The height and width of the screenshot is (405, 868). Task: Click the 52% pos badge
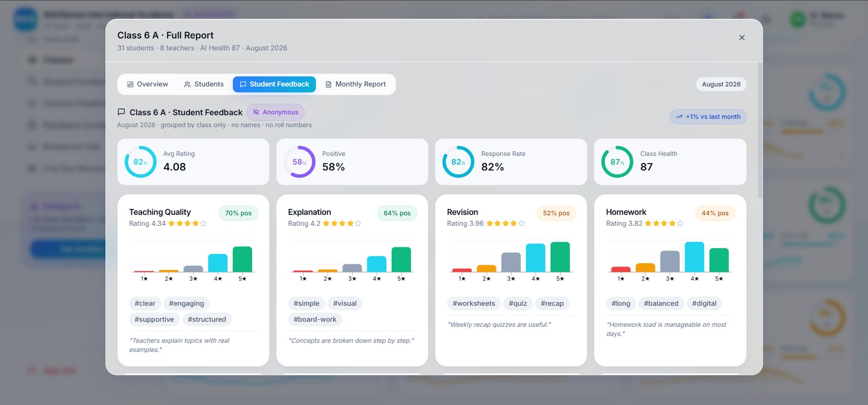(x=556, y=213)
